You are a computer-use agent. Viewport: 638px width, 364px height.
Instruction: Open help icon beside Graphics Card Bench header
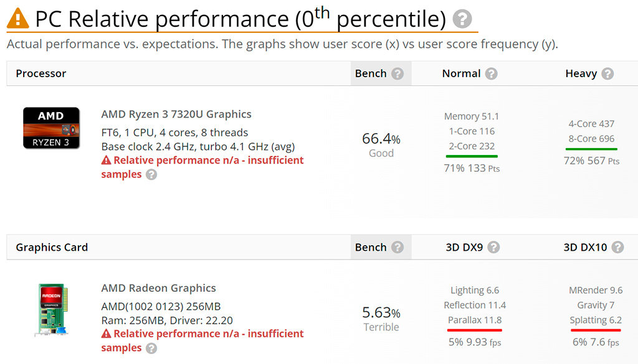(398, 247)
